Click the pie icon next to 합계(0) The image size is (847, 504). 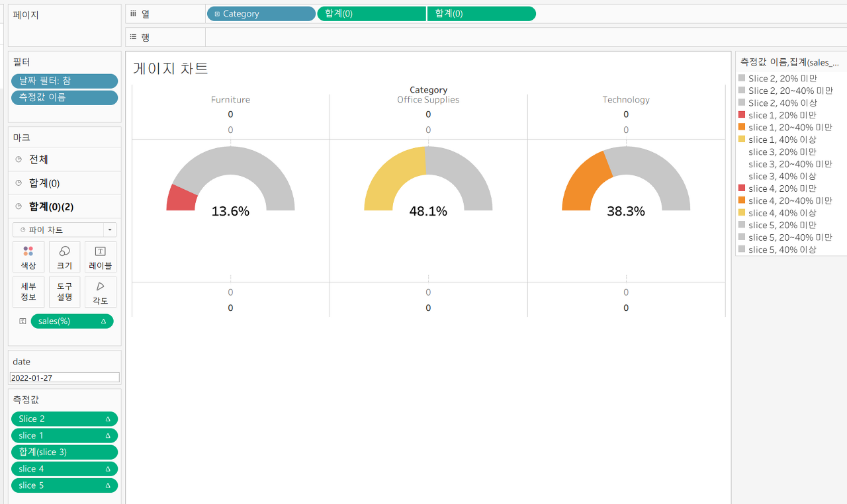(x=19, y=183)
